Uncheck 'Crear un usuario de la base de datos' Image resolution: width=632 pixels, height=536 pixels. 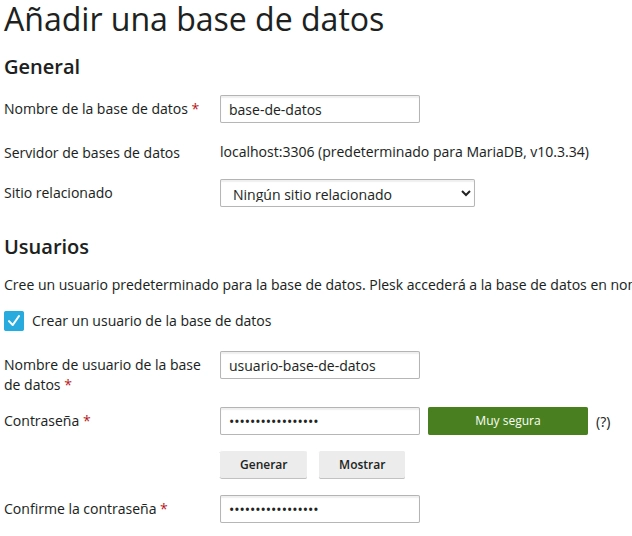click(14, 321)
